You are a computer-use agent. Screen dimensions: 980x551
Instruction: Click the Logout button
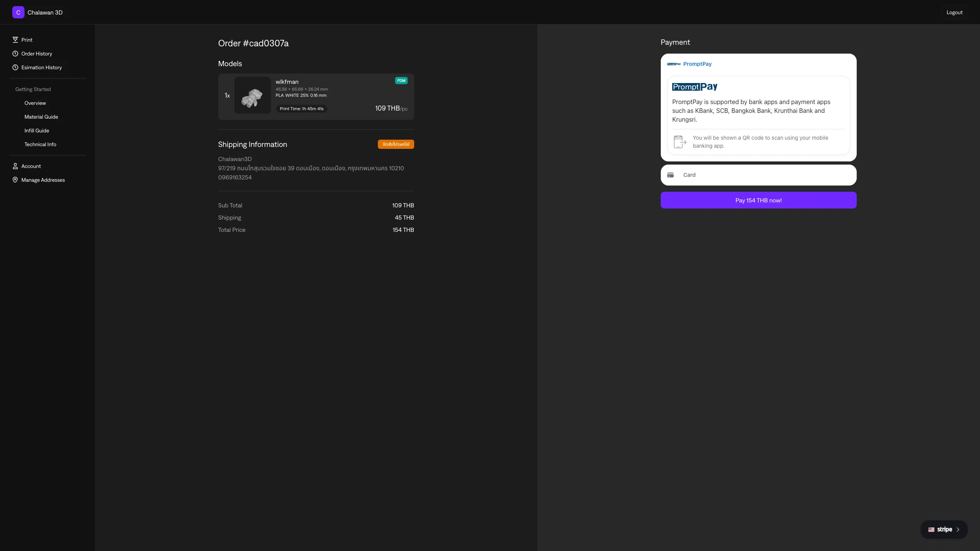coord(954,12)
